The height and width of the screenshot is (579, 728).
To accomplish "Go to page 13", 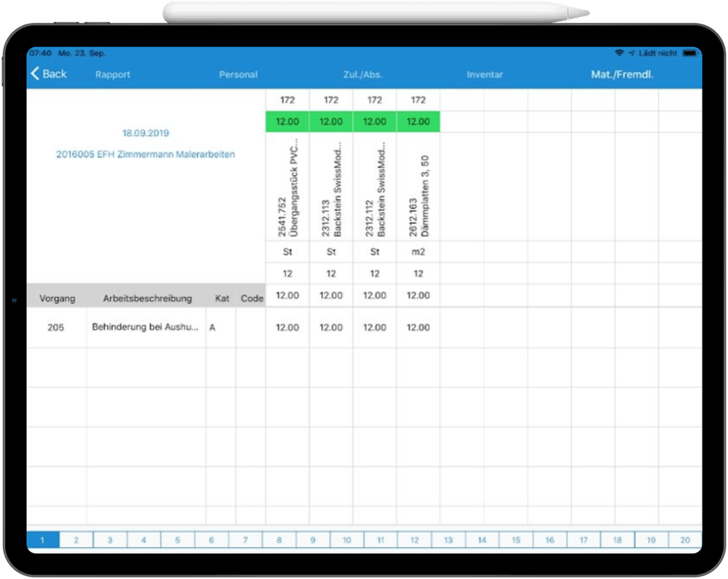I will click(449, 540).
